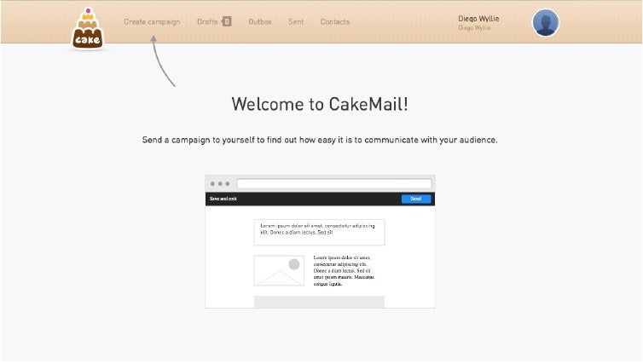Go to the Outbox section
This screenshot has height=364, width=643.
260,21
